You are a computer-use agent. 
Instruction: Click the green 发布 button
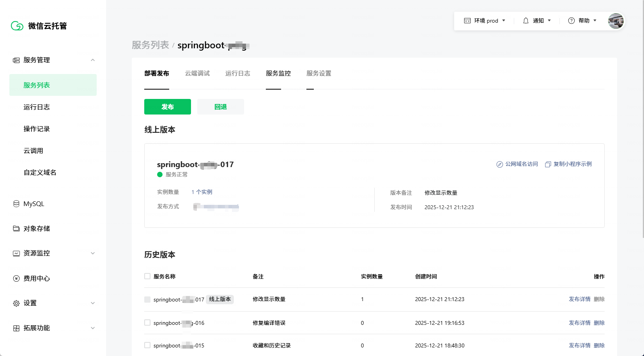pyautogui.click(x=167, y=106)
